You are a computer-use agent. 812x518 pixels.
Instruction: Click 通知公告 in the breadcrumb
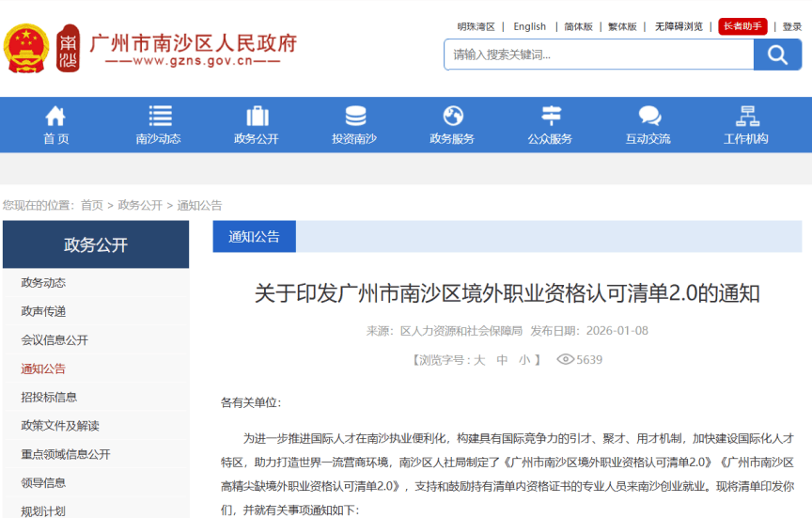199,205
